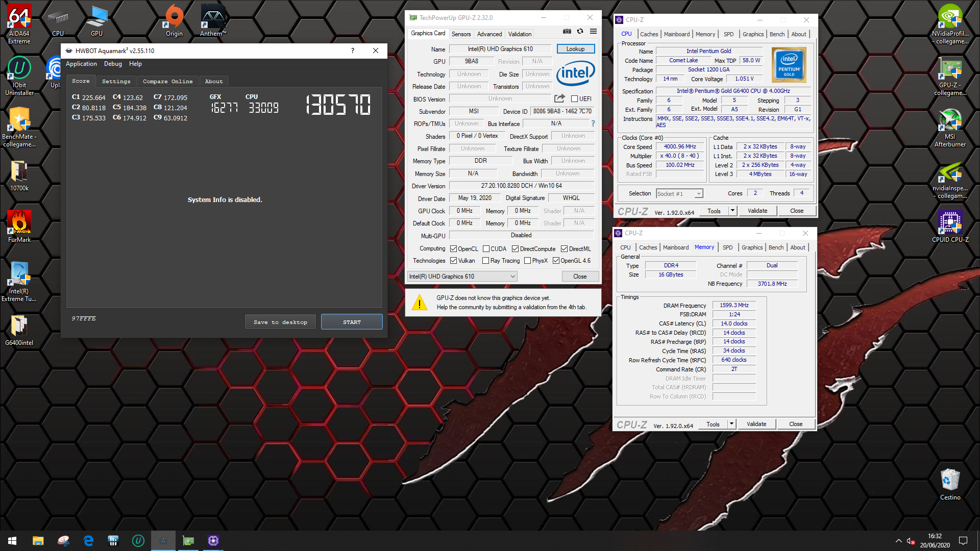Open action center notifications icon

(963, 541)
